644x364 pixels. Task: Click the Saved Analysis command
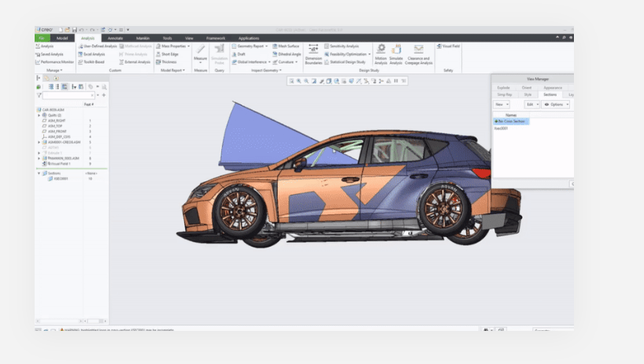pos(50,54)
